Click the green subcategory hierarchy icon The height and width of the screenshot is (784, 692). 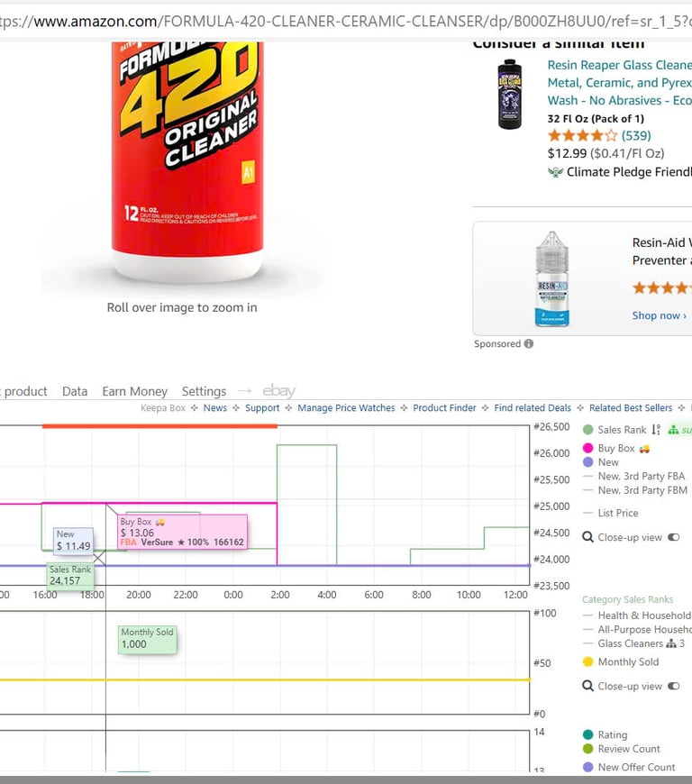(x=673, y=430)
